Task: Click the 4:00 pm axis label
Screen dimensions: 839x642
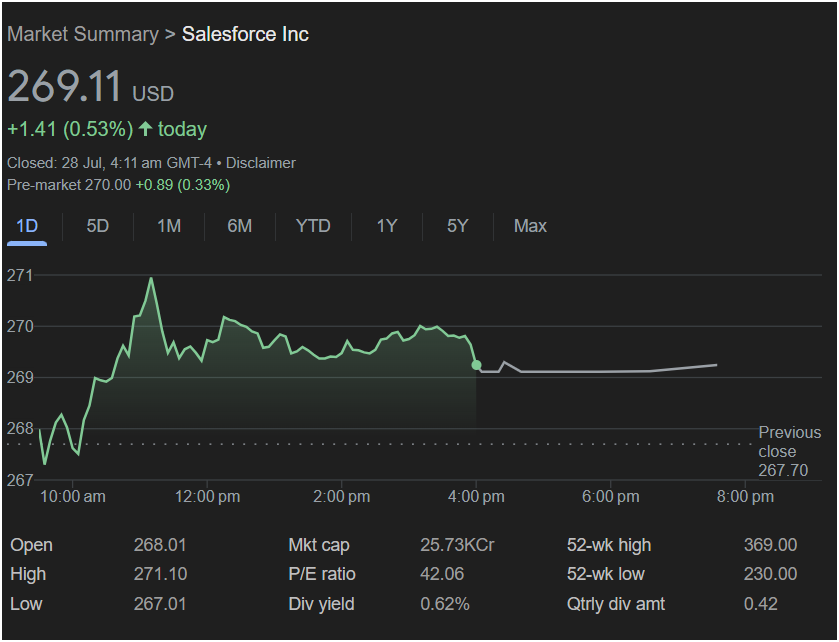Action: (x=476, y=496)
